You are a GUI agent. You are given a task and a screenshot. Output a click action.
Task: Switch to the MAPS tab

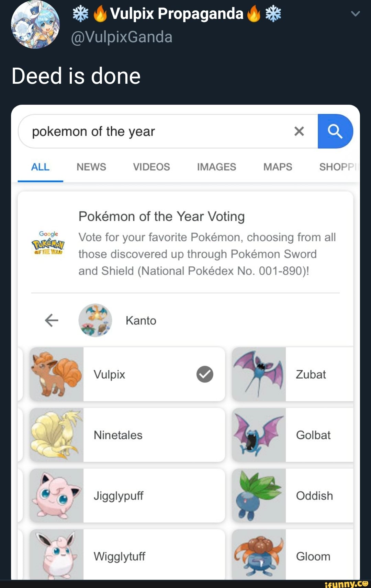(278, 167)
